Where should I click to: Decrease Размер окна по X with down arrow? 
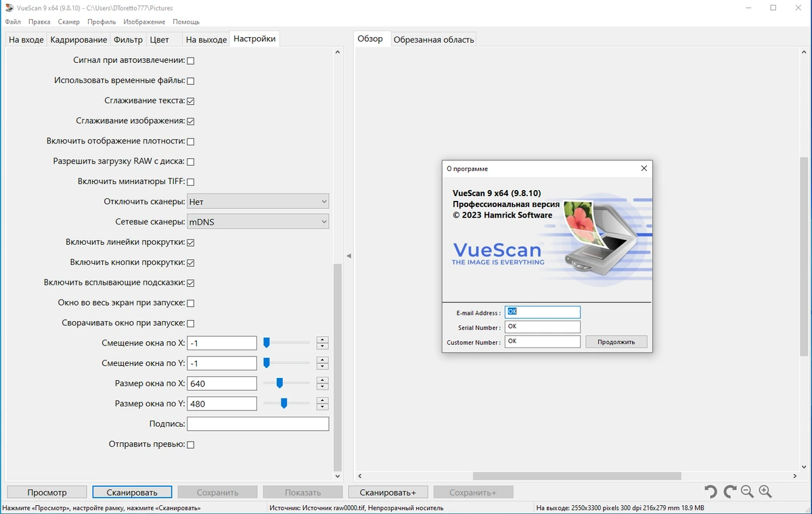tap(322, 387)
